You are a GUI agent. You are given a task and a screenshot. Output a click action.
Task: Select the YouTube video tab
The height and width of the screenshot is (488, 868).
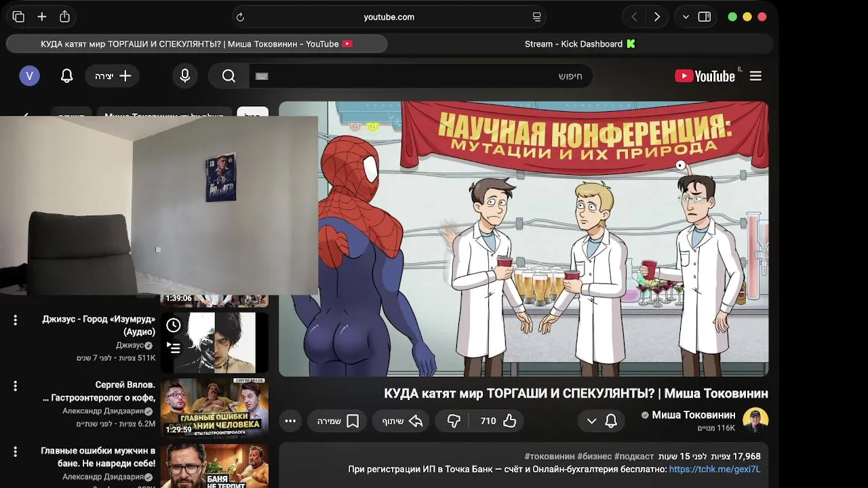pos(197,44)
